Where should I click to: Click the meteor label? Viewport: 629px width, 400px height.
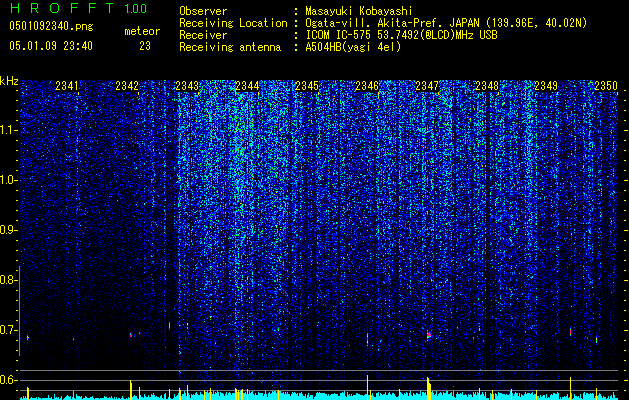142,31
